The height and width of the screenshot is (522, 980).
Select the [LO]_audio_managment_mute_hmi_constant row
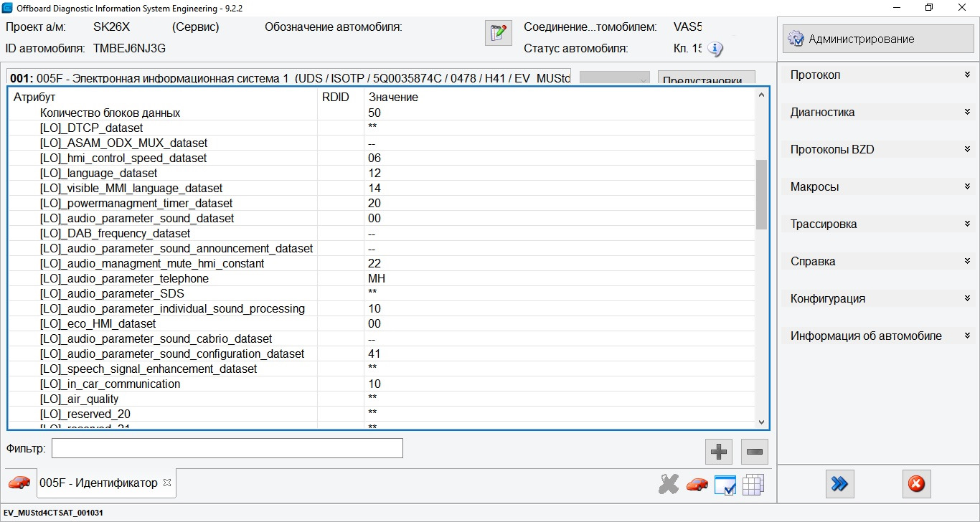[x=382, y=263]
